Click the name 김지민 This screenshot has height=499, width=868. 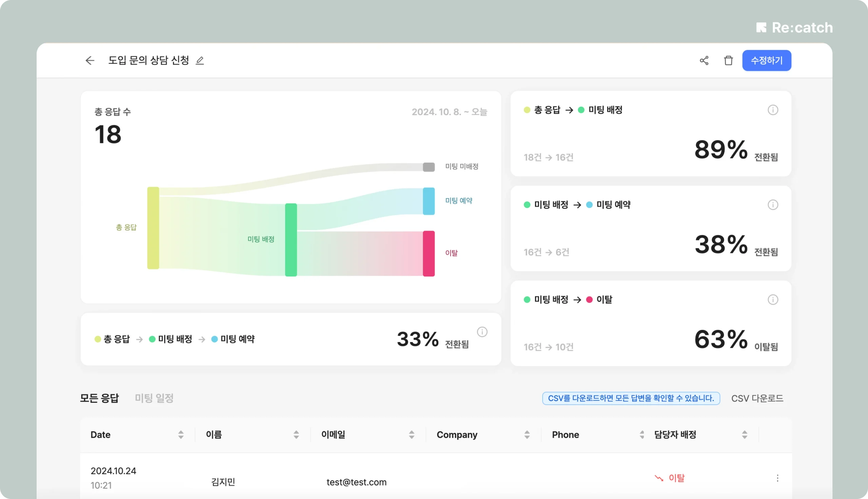[223, 482]
